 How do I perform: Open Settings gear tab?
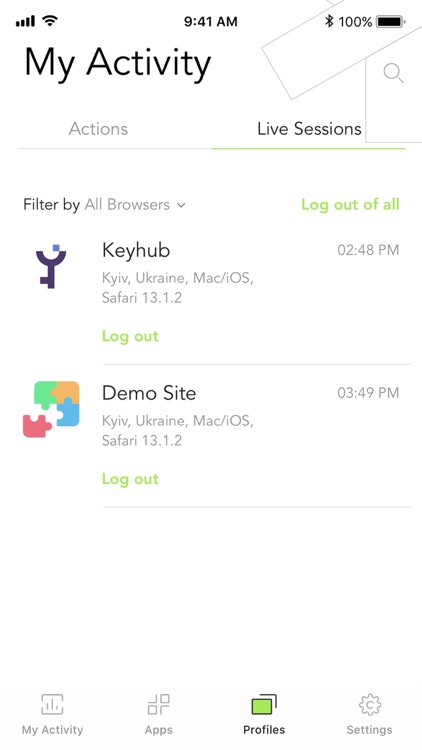[x=369, y=715]
